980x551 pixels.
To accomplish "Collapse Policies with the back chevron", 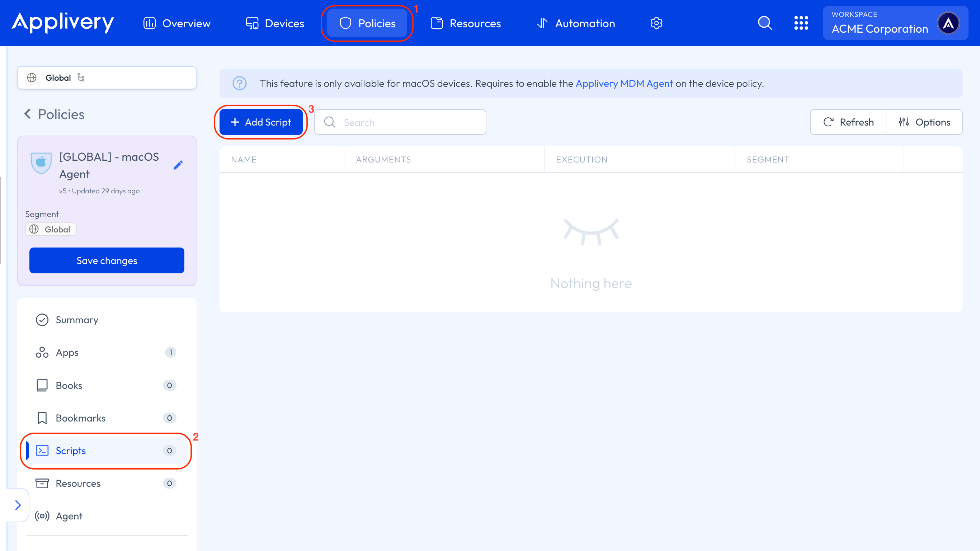I will click(27, 114).
